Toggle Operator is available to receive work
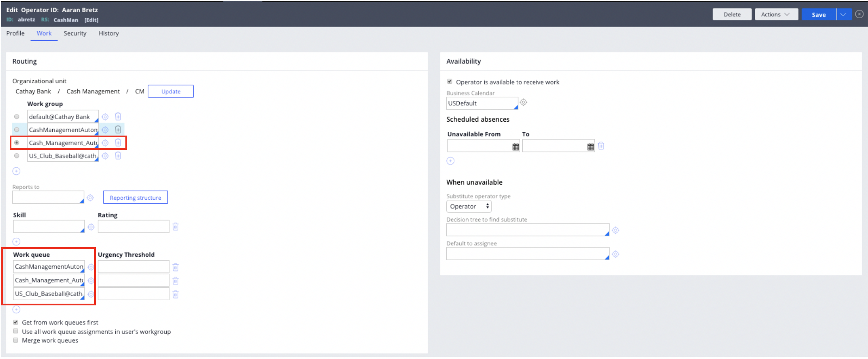The height and width of the screenshot is (359, 868). [450, 82]
